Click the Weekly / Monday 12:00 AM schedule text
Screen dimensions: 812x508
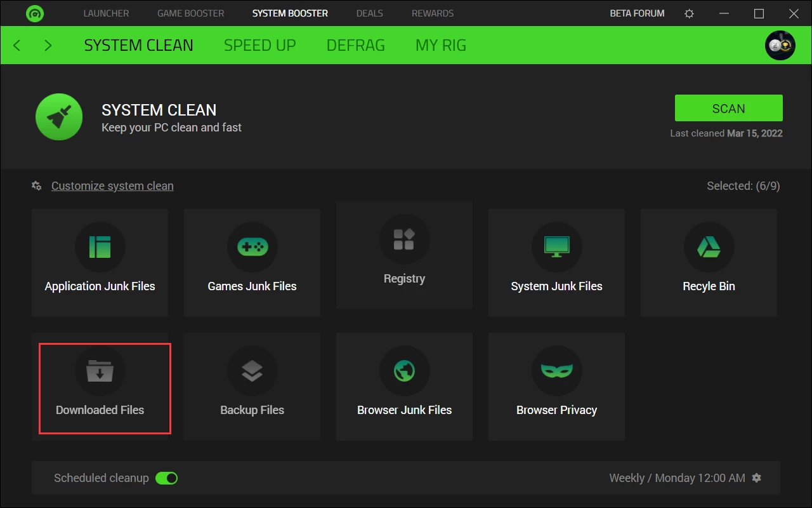tap(678, 478)
